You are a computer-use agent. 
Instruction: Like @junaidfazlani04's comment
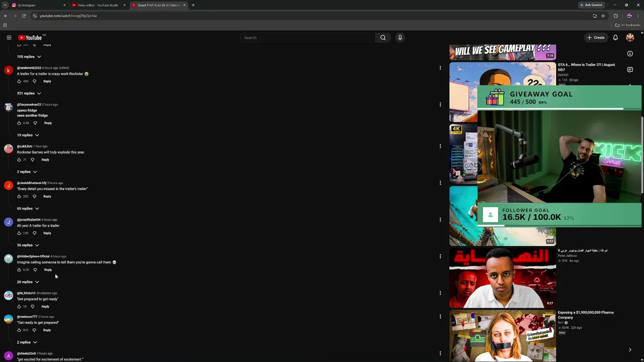click(19, 233)
